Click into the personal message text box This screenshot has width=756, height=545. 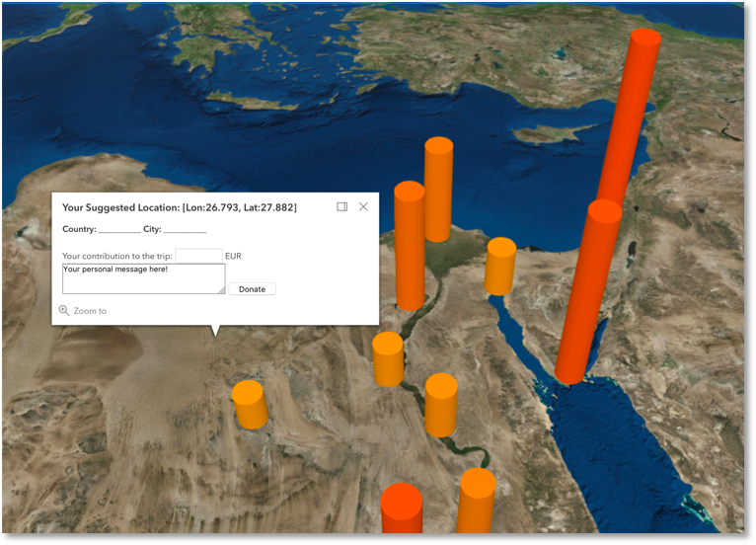click(142, 277)
